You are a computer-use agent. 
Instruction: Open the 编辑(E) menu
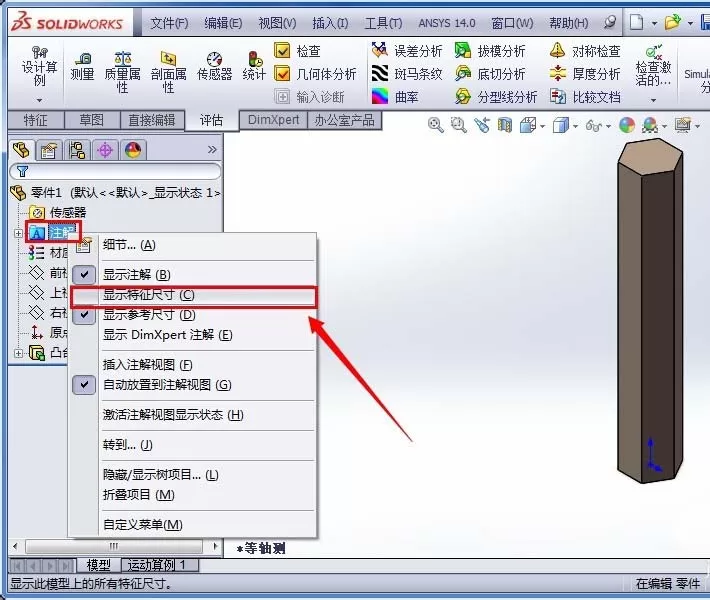(223, 23)
